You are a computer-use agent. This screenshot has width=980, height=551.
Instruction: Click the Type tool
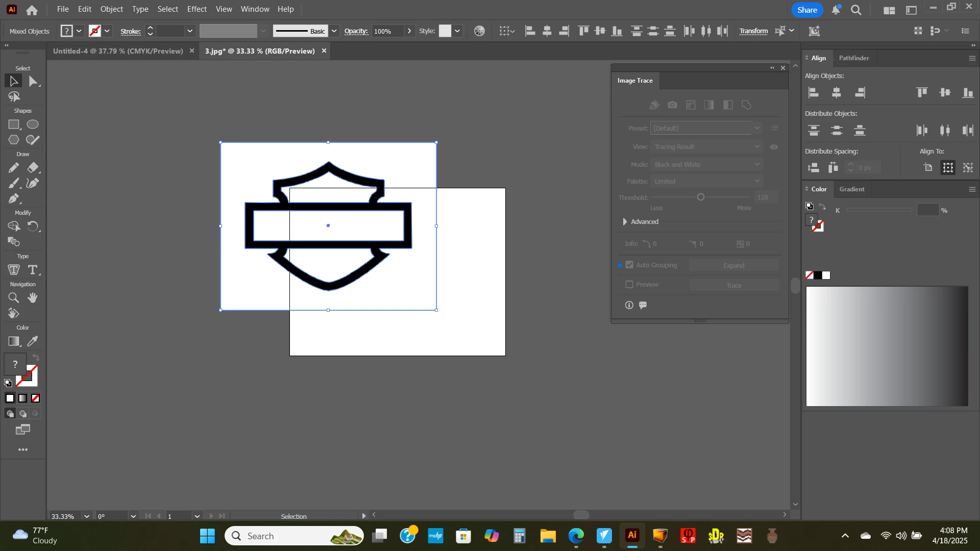click(x=33, y=270)
